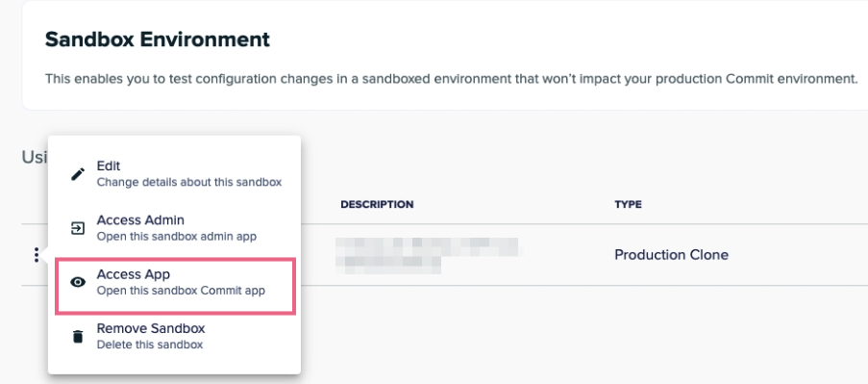Sort by the DESCRIPTION column header
The image size is (868, 384).
click(377, 204)
